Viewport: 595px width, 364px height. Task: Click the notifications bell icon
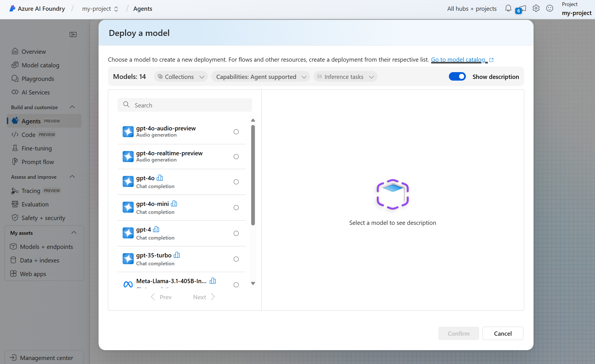pyautogui.click(x=508, y=8)
